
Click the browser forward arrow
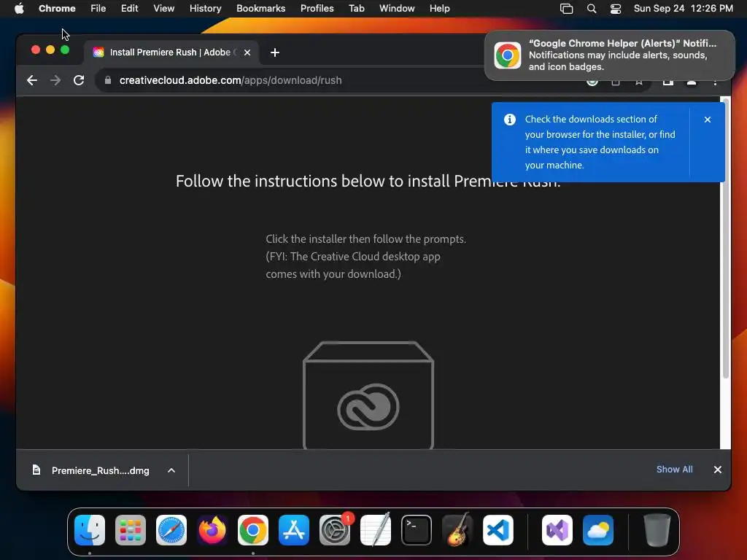point(55,80)
